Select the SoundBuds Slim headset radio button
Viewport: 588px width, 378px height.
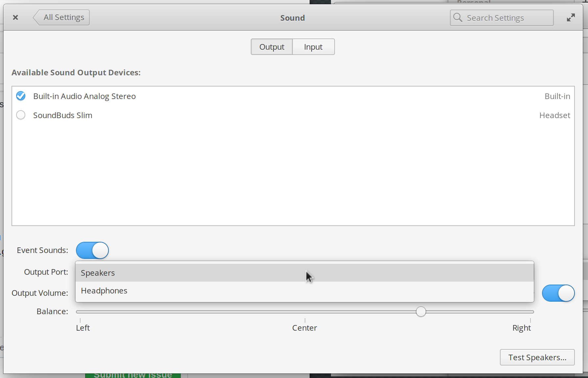click(x=21, y=115)
